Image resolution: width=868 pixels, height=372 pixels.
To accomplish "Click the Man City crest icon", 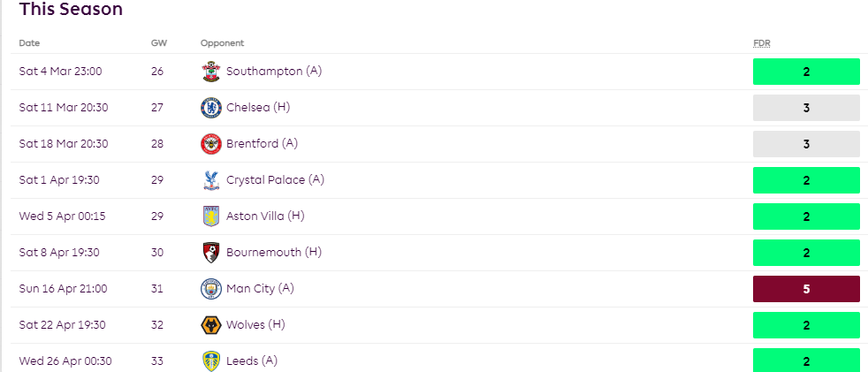I will coord(211,288).
